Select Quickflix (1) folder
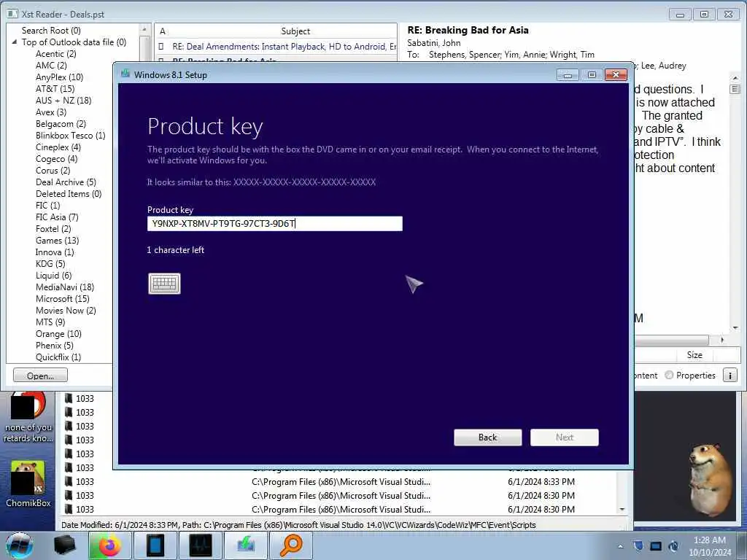Viewport: 747px width, 560px height. 58,357
